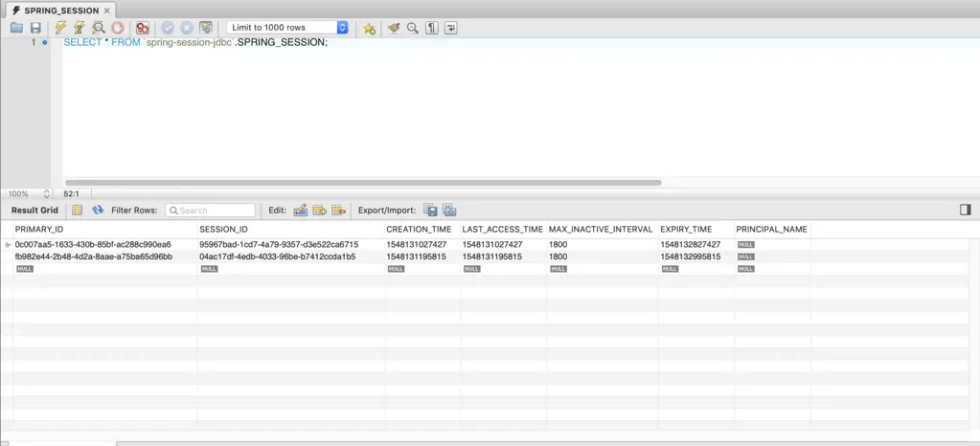Select row indicator arrow of first row

[8, 244]
